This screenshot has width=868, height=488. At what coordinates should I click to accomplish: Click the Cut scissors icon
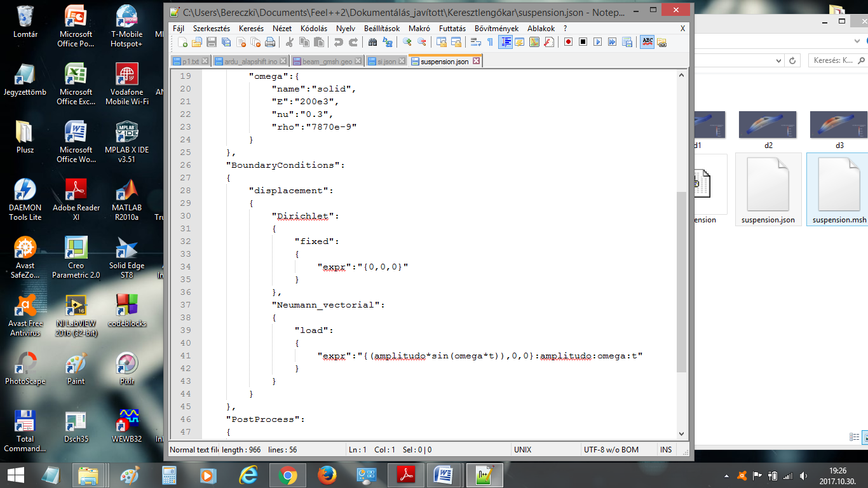pos(290,43)
